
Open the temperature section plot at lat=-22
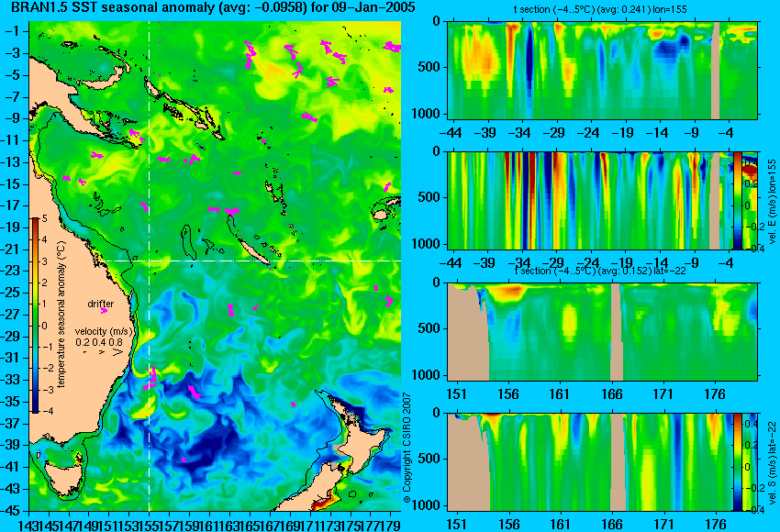coord(602,332)
